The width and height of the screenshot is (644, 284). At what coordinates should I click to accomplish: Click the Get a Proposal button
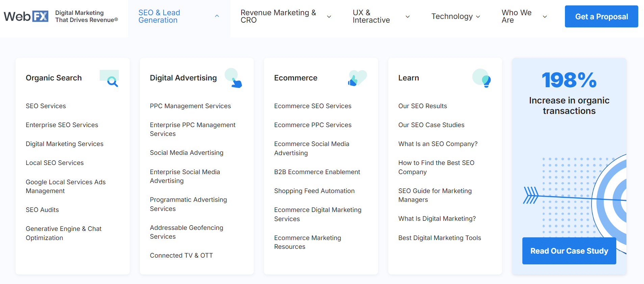[x=601, y=16]
